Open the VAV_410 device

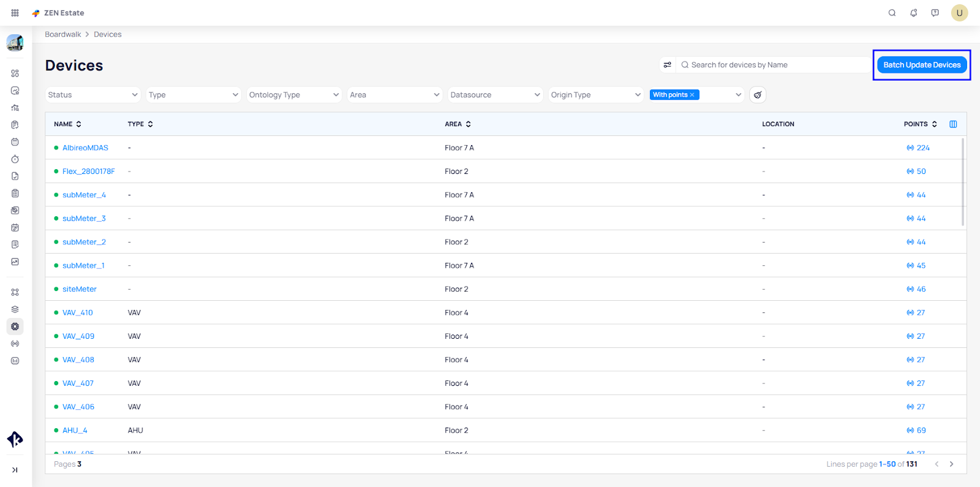click(x=78, y=313)
